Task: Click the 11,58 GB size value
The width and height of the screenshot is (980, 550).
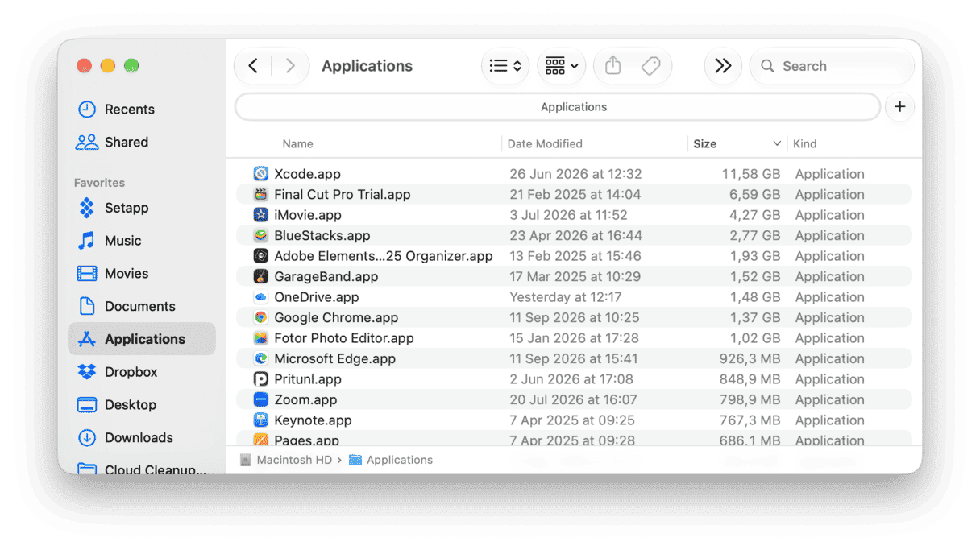Action: pyautogui.click(x=751, y=174)
